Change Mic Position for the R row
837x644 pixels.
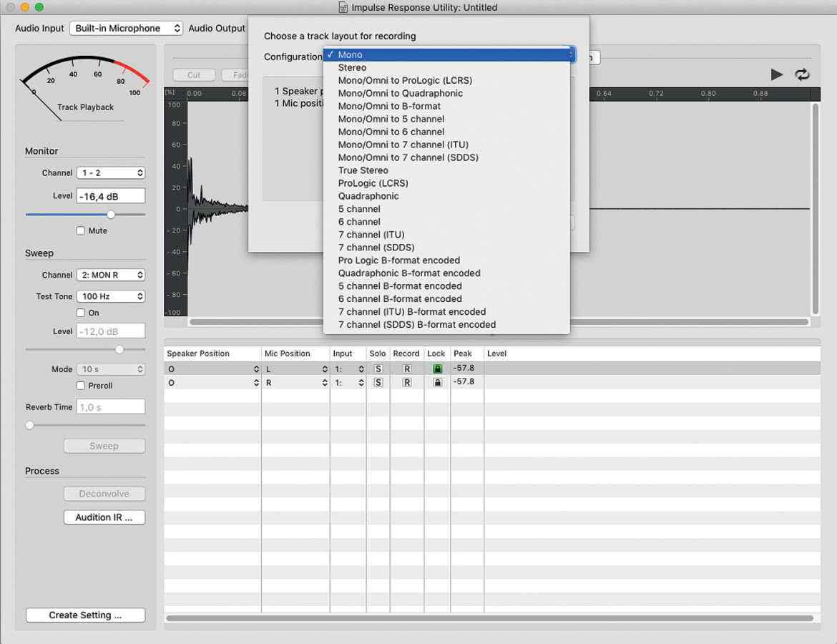point(295,382)
